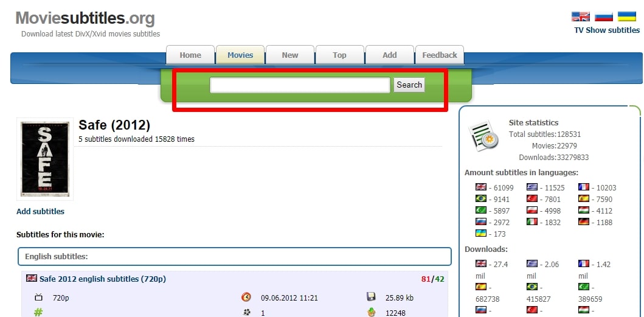Switch site language with the Ukrainian flag
This screenshot has width=644, height=317.
(627, 16)
